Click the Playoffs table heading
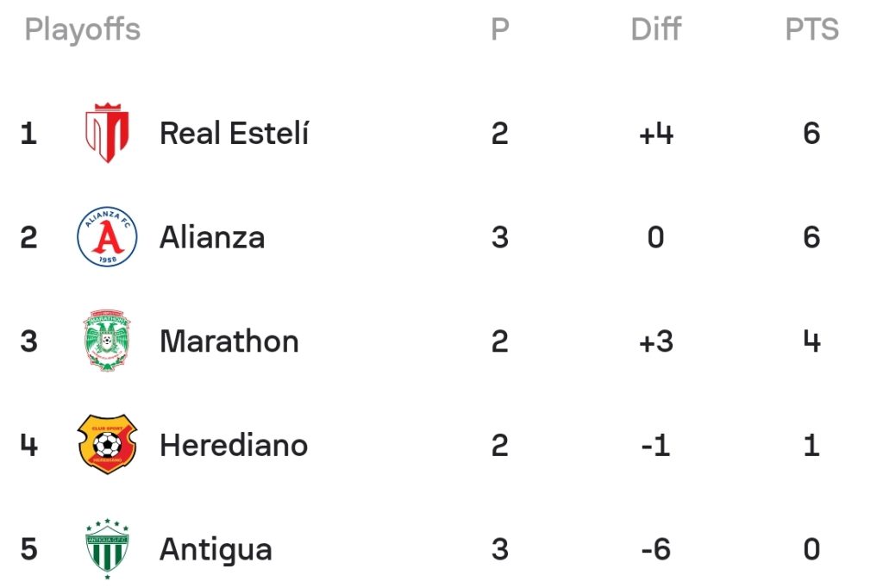883x588 pixels. (82, 30)
